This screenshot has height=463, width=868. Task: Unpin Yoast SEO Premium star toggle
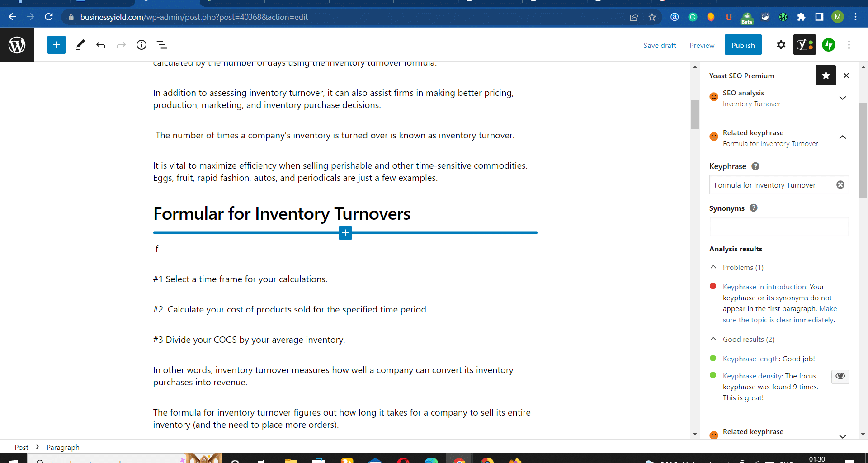click(826, 76)
